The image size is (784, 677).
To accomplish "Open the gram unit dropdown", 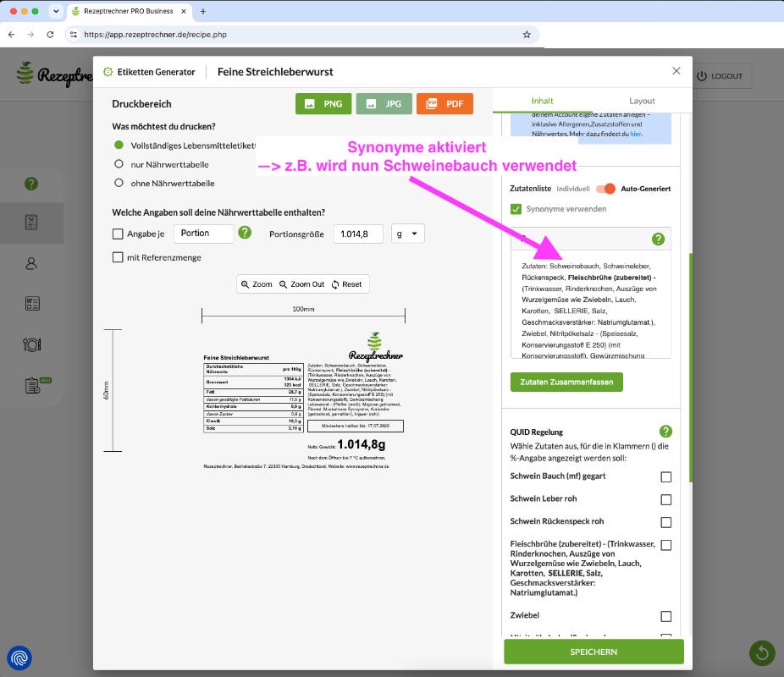I will pos(407,234).
